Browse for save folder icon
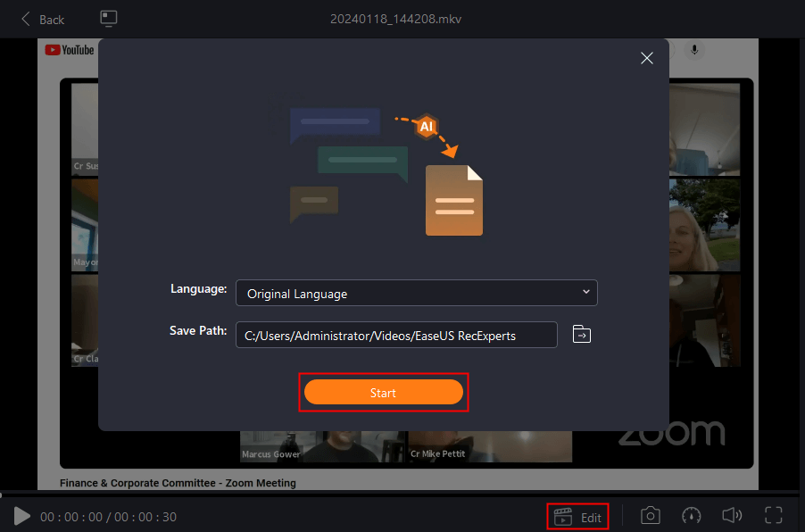The height and width of the screenshot is (532, 805). click(581, 335)
